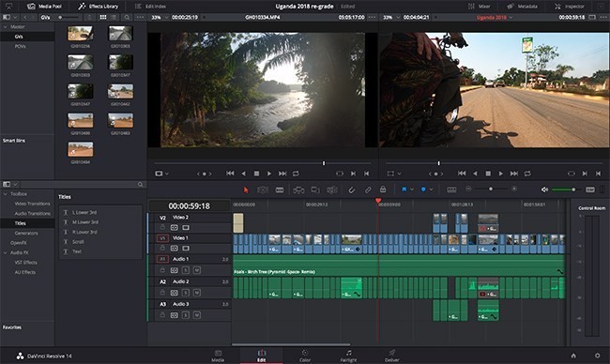This screenshot has height=364, width=610.
Task: Click the Replace Clip icon in timeline toolbar
Action: coord(332,190)
